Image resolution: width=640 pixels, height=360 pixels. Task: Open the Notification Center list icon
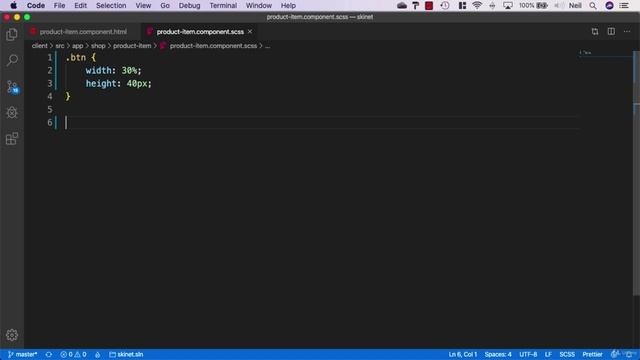(x=624, y=5)
